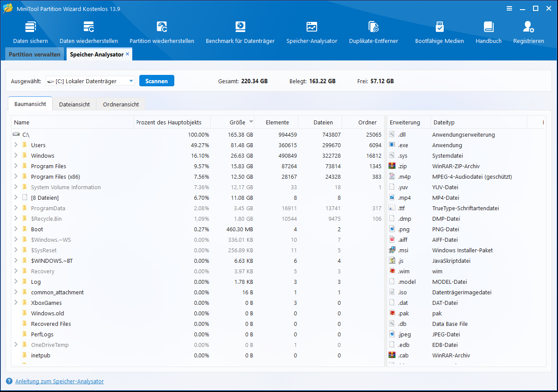This screenshot has width=558, height=392.
Task: Open Anleitung zum Speicher-Analysator link
Action: [60, 381]
